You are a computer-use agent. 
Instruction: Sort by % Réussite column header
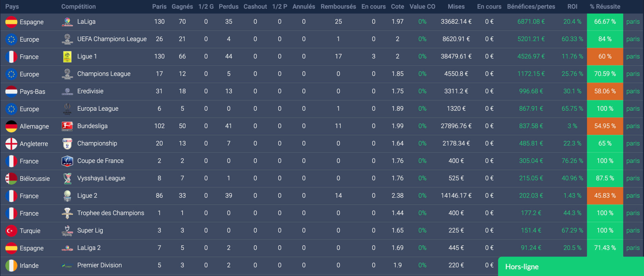click(605, 7)
